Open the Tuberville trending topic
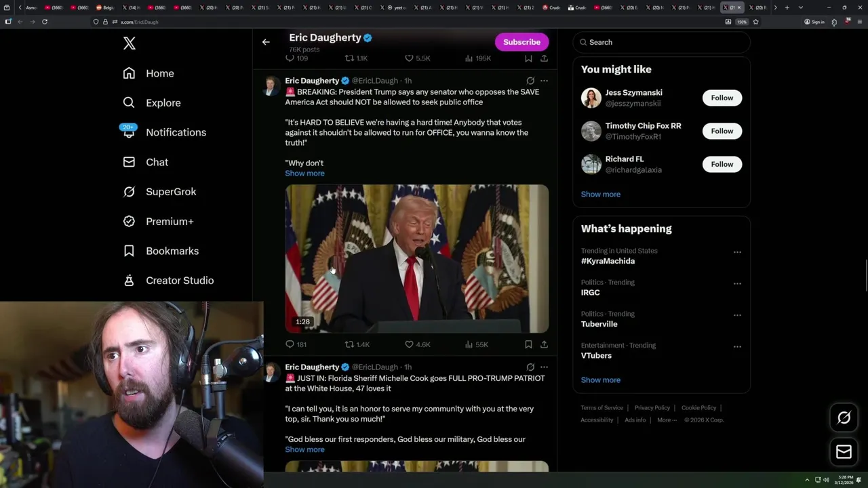This screenshot has height=488, width=868. pyautogui.click(x=599, y=324)
